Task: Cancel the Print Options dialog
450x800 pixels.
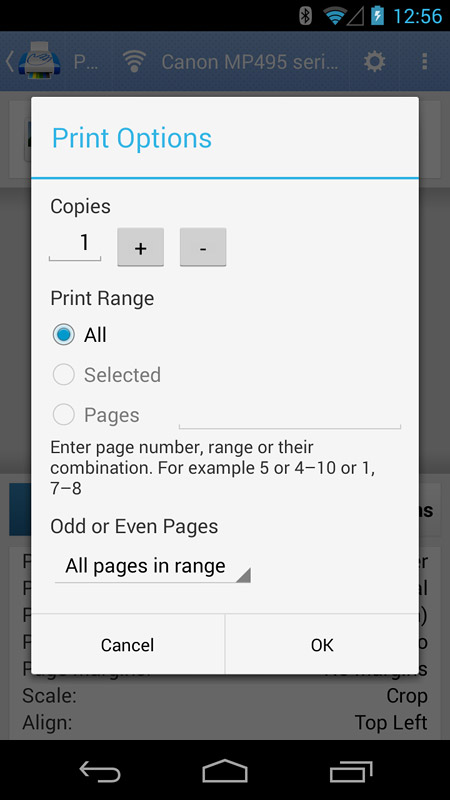Action: click(x=128, y=644)
